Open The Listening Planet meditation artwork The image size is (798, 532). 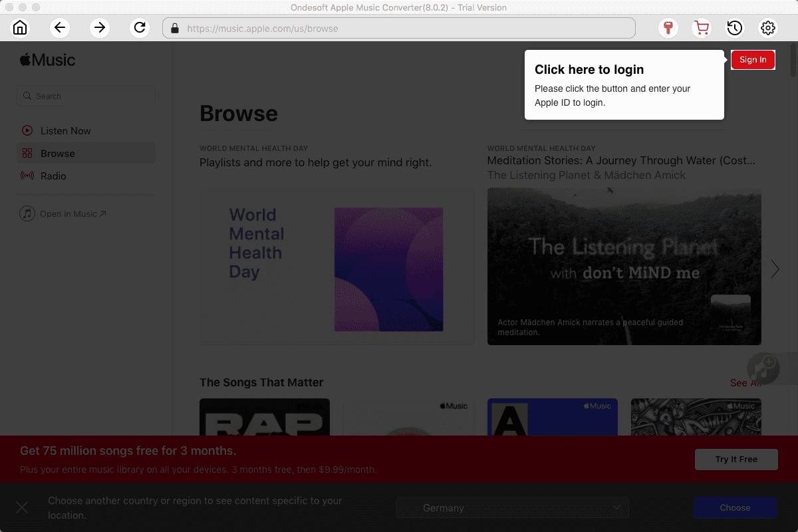point(624,266)
